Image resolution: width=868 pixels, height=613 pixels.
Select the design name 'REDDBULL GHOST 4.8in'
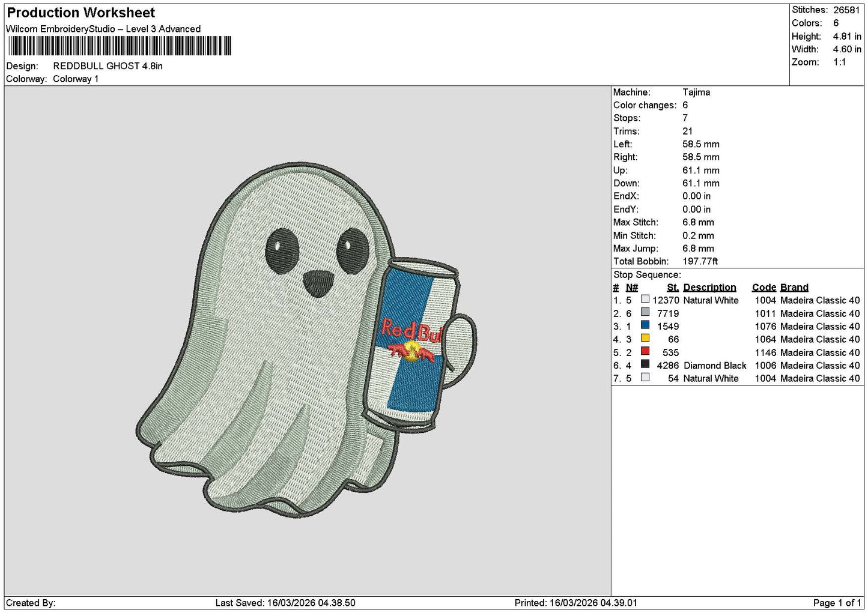point(108,66)
